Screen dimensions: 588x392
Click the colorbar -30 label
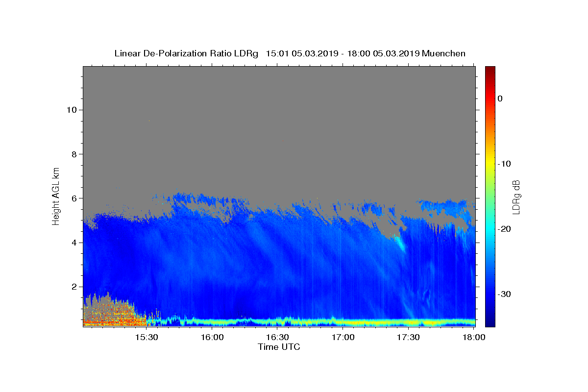coord(504,294)
